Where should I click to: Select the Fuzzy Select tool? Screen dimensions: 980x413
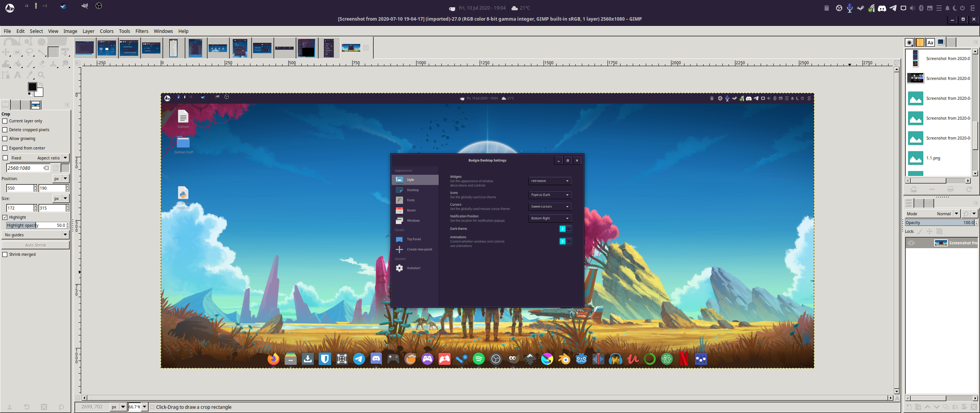point(41,52)
